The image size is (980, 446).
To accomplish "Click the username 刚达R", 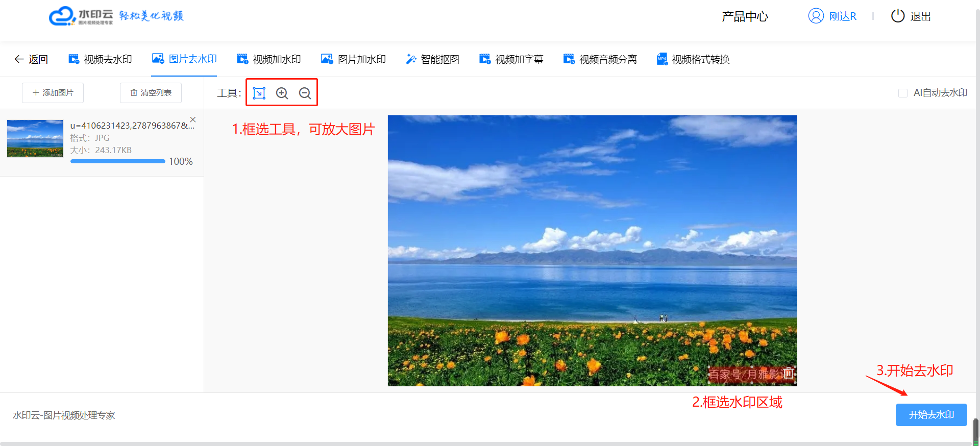I will 843,16.
